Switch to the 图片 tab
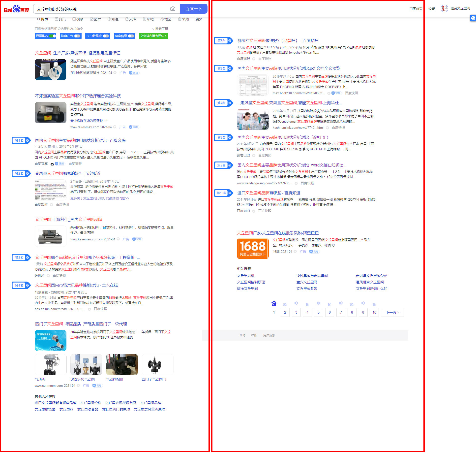Image resolution: width=476 pixels, height=453 pixels. point(95,19)
